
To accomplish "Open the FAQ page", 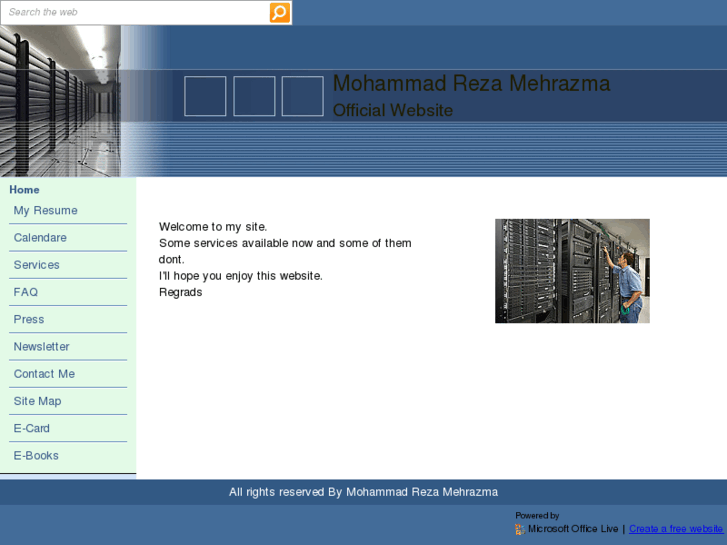I will (26, 292).
